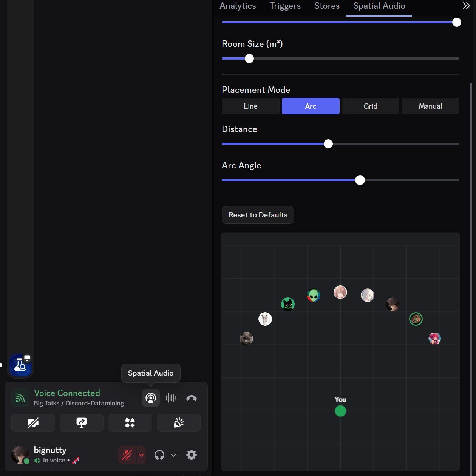Open noise suppression waveform icon

171,398
